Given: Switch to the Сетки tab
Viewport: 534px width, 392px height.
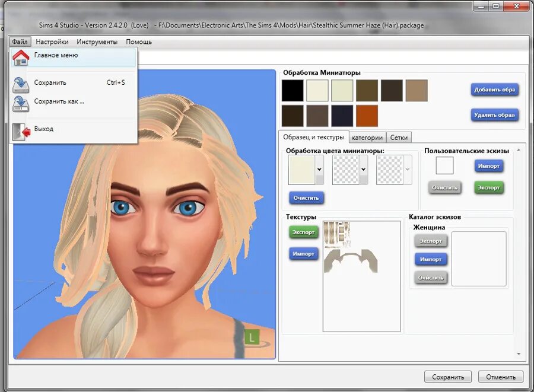Looking at the screenshot, I should pyautogui.click(x=399, y=138).
